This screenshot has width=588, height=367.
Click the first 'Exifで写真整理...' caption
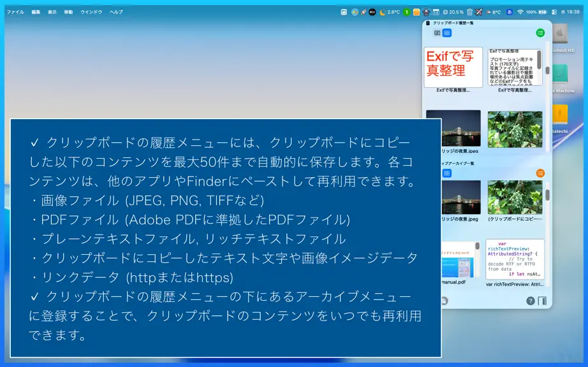click(453, 90)
